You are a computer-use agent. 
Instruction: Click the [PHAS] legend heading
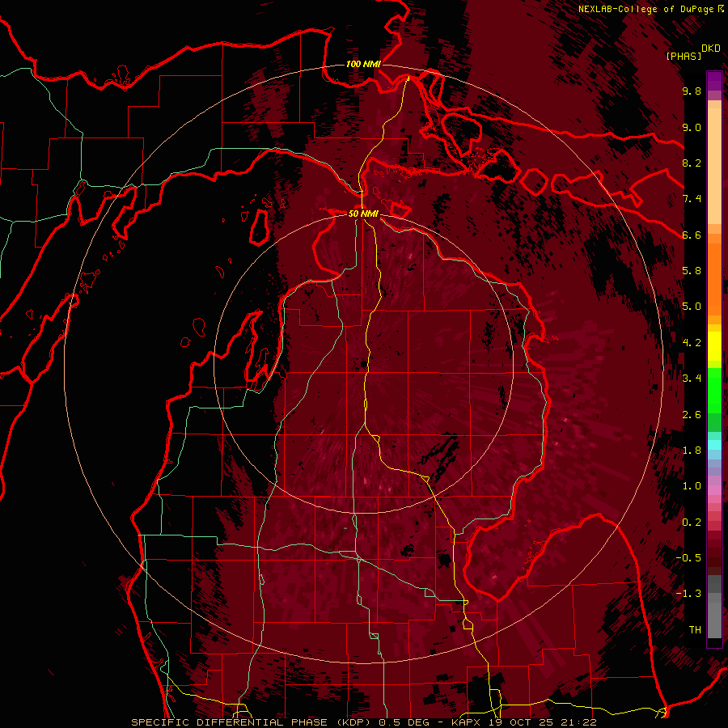(684, 57)
